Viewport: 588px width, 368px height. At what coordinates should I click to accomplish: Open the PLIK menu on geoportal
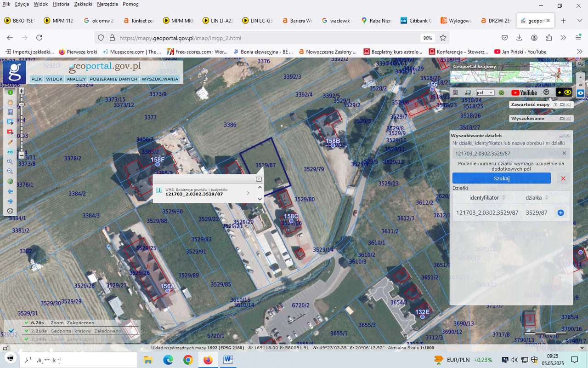pyautogui.click(x=36, y=79)
